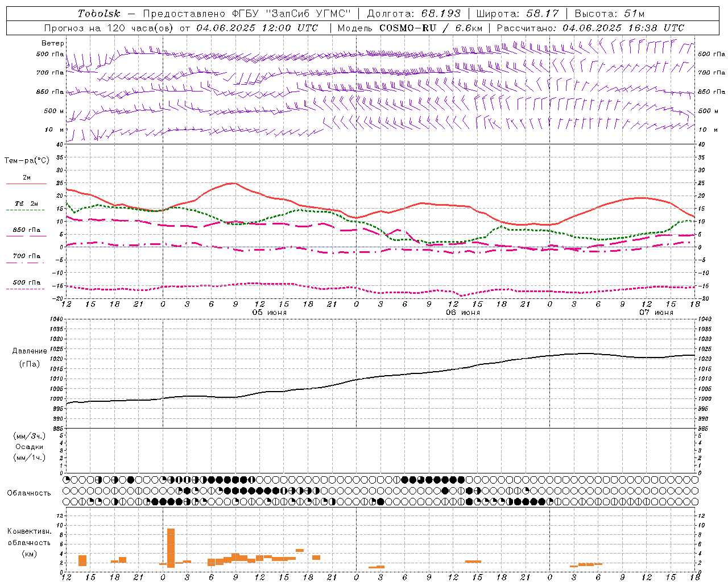This screenshot has height=582, width=728.
Task: Select the model label COSMO-RU / 6.6км
Action: tap(431, 28)
